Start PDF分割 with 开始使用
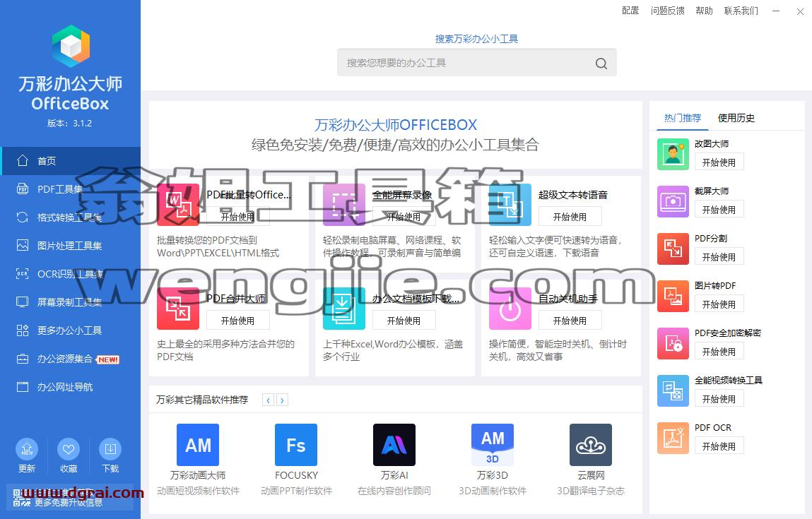 [719, 256]
